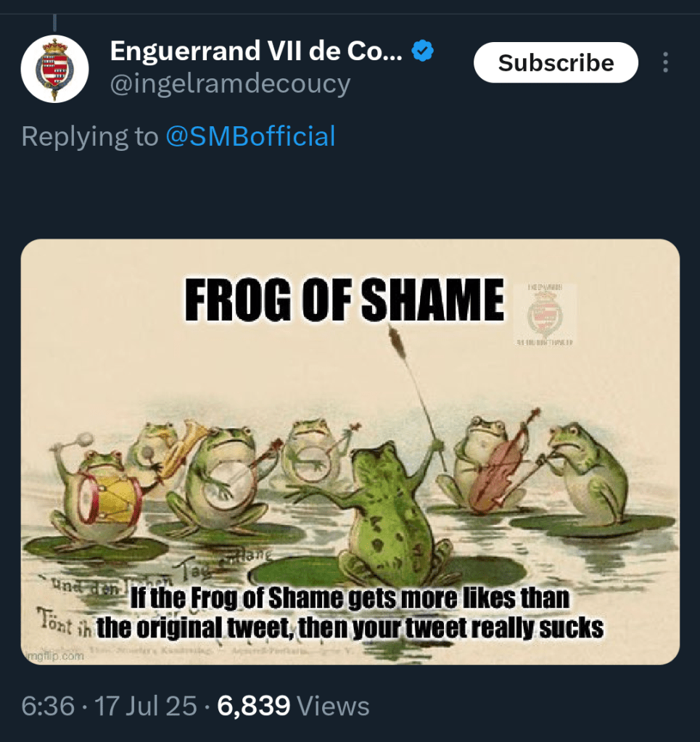
Task: Click the thread connector line above the avatar
Action: tap(54, 22)
